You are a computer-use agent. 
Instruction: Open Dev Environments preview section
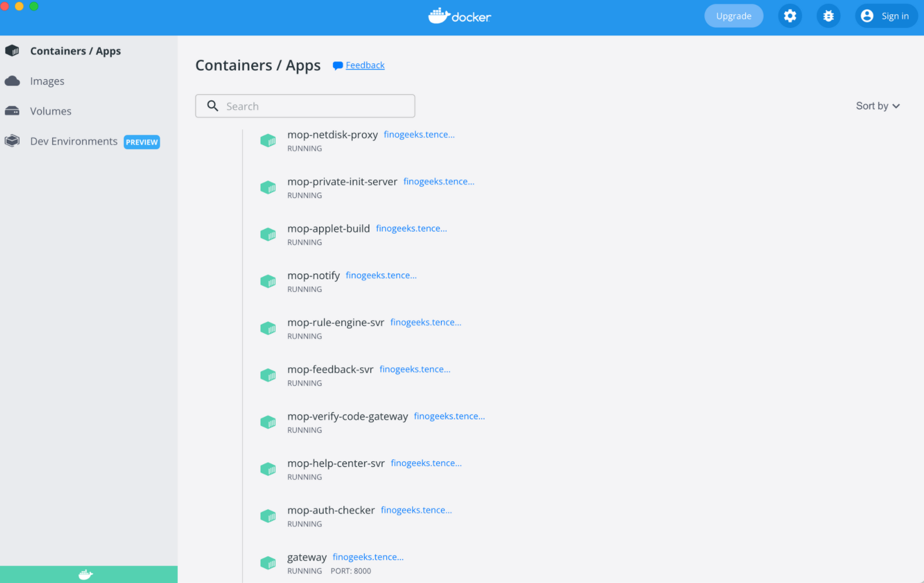[x=74, y=142]
